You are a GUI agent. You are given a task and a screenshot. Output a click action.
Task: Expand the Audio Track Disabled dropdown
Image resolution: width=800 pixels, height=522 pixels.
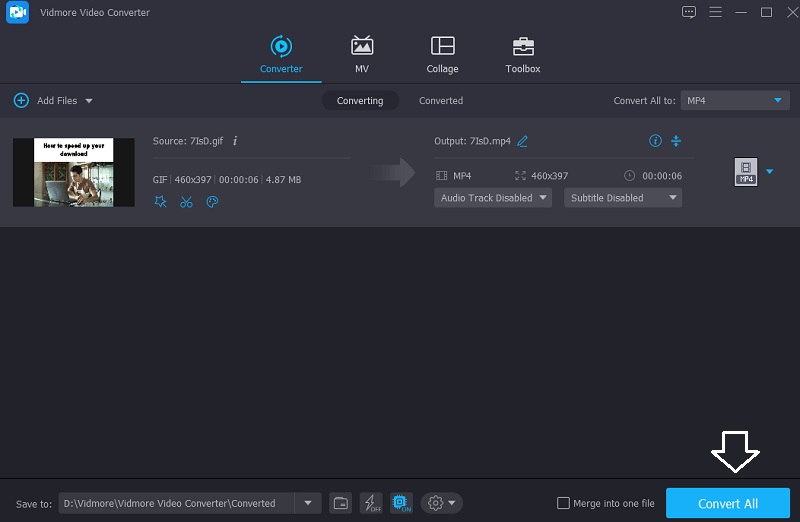(x=494, y=198)
